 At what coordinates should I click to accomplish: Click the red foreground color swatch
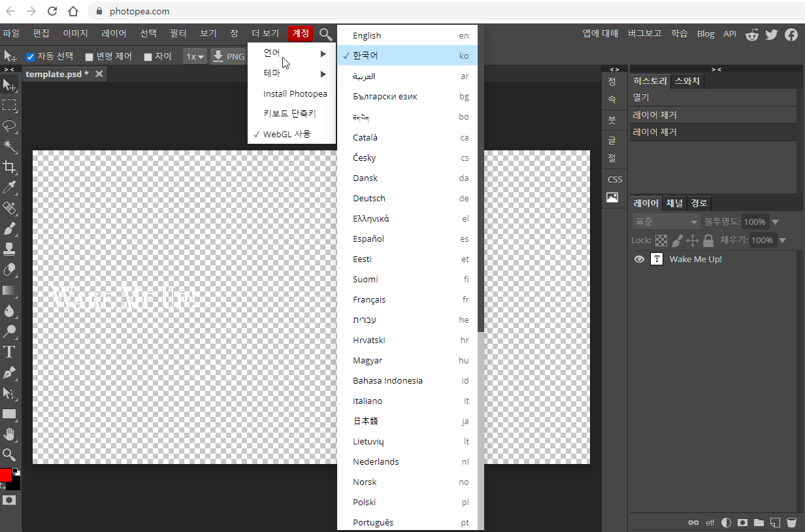pos(5,475)
